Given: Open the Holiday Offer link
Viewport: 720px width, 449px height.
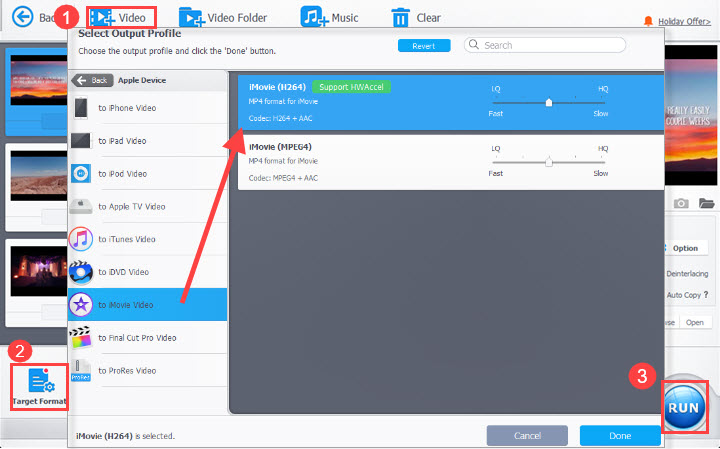Looking at the screenshot, I should click(684, 21).
